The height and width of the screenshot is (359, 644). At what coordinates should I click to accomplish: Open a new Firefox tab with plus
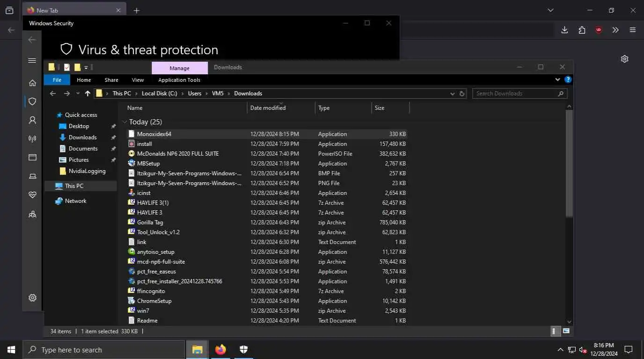[x=136, y=10]
